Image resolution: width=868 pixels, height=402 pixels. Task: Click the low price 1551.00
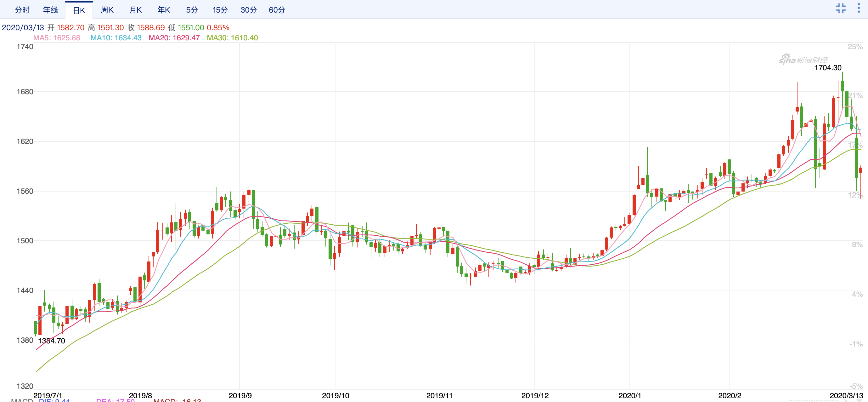(x=191, y=28)
